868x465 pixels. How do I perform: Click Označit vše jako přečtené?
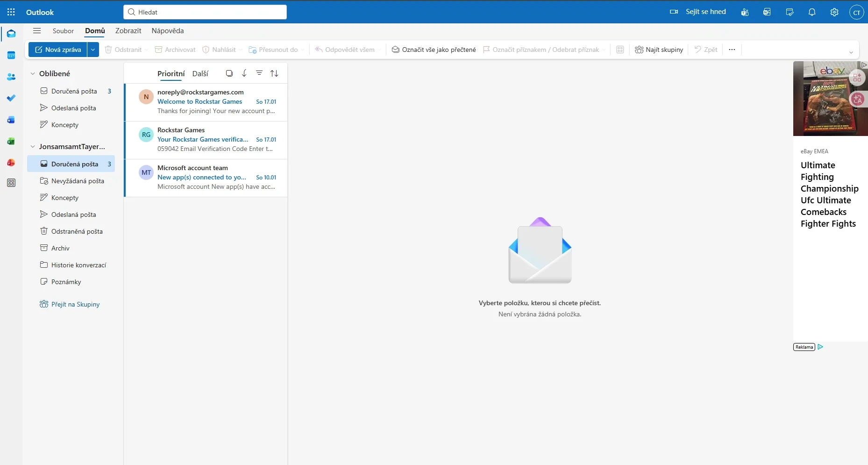click(434, 50)
